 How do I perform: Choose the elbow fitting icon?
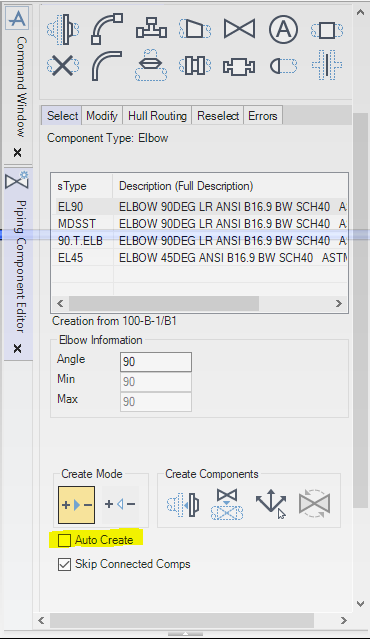click(107, 29)
